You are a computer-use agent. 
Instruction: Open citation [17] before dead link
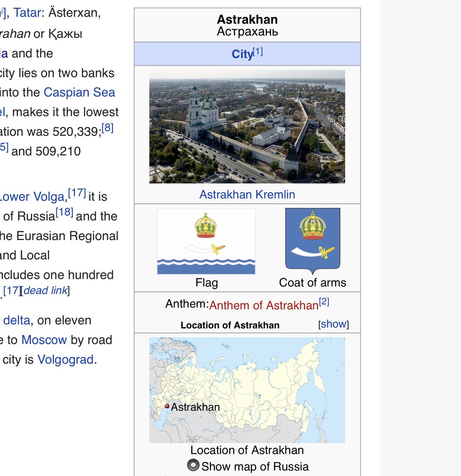12,290
